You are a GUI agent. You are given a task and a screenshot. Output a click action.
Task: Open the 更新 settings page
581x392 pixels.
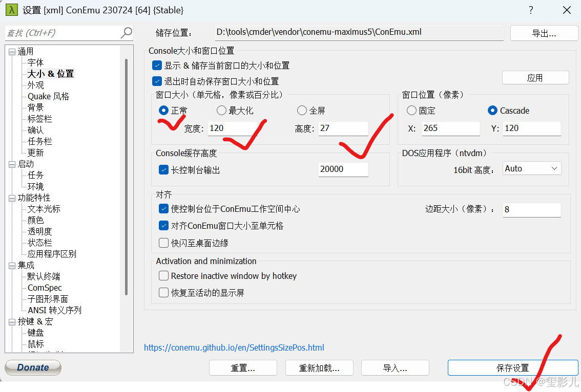(35, 153)
